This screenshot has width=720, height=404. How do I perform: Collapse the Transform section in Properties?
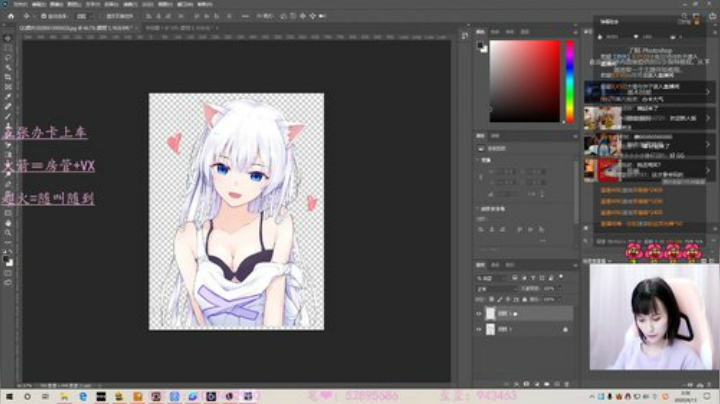click(478, 160)
